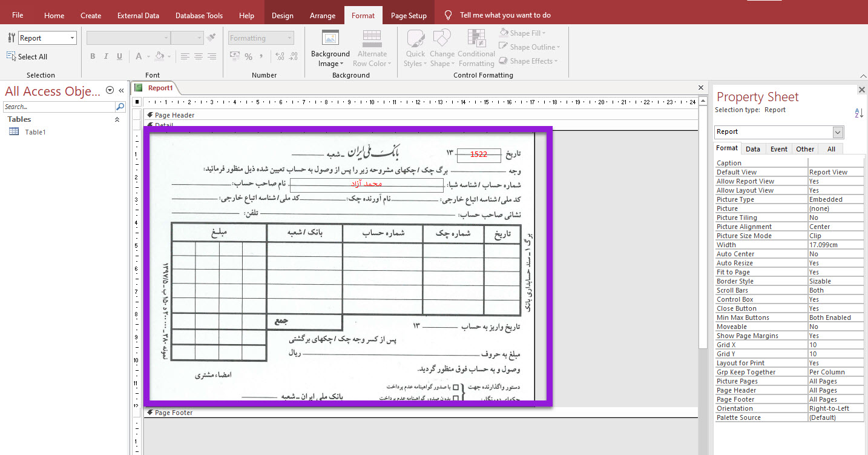Open the Property Sheet object dropdown

[x=838, y=132]
